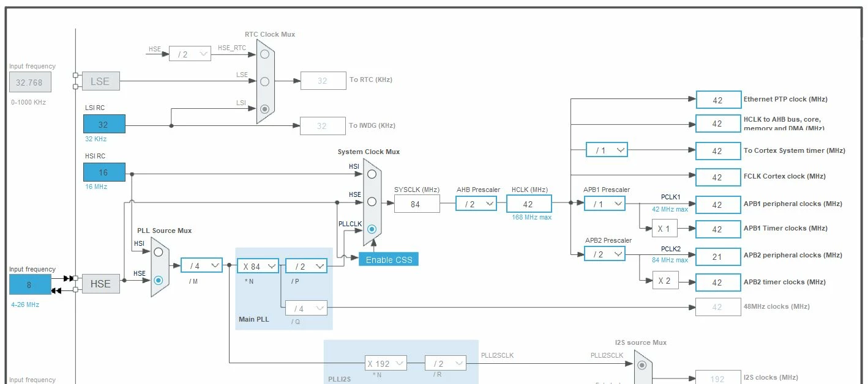Click the PLL Source Mux label
This screenshot has width=868, height=384.
tap(164, 231)
